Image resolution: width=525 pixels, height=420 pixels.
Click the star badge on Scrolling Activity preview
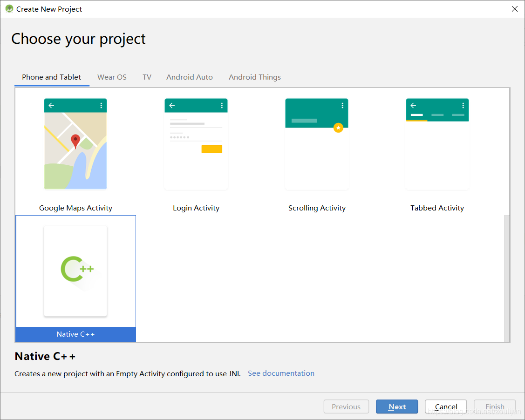coord(339,128)
